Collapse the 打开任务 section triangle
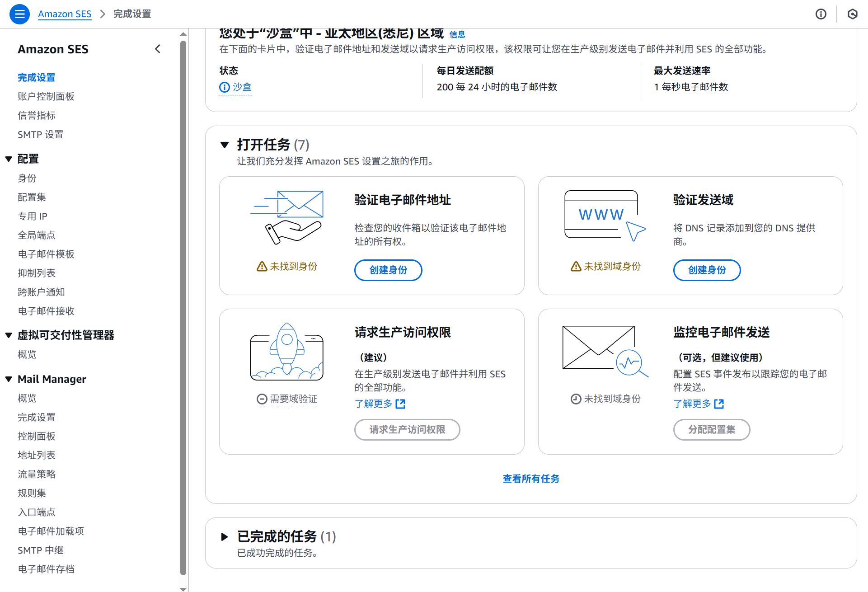The image size is (868, 592). pos(225,145)
